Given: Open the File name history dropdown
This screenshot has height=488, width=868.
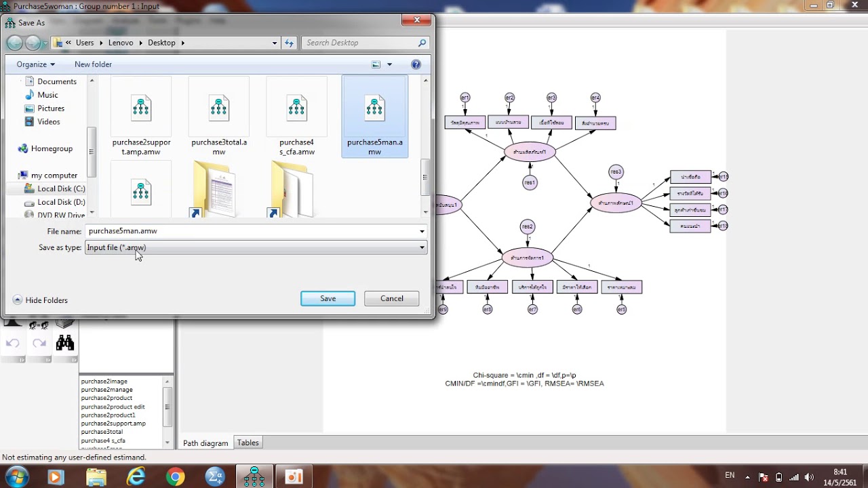Looking at the screenshot, I should pos(422,231).
